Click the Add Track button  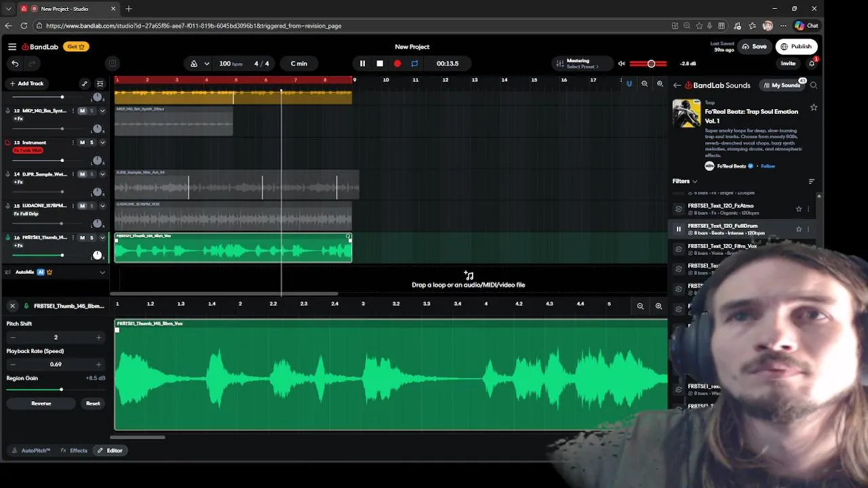[26, 84]
